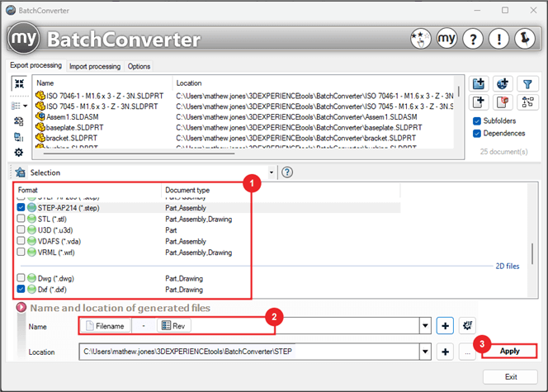Open the list view dropdown arrow in sidebar
The height and width of the screenshot is (392, 548).
click(25, 106)
